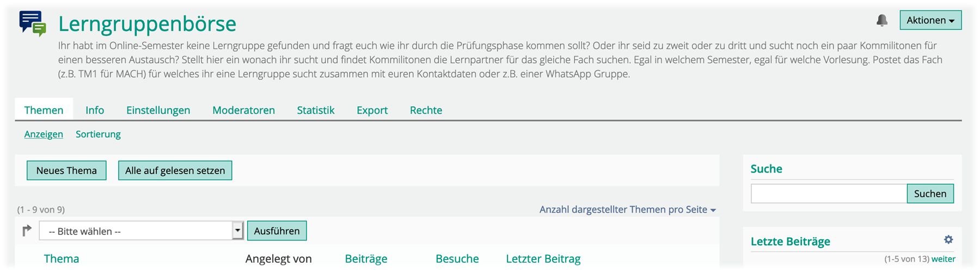Select the Export tab
The height and width of the screenshot is (272, 980).
click(372, 110)
